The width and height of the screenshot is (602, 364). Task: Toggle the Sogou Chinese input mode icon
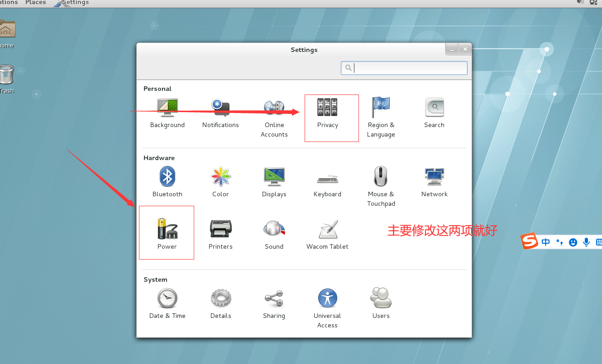coord(545,242)
